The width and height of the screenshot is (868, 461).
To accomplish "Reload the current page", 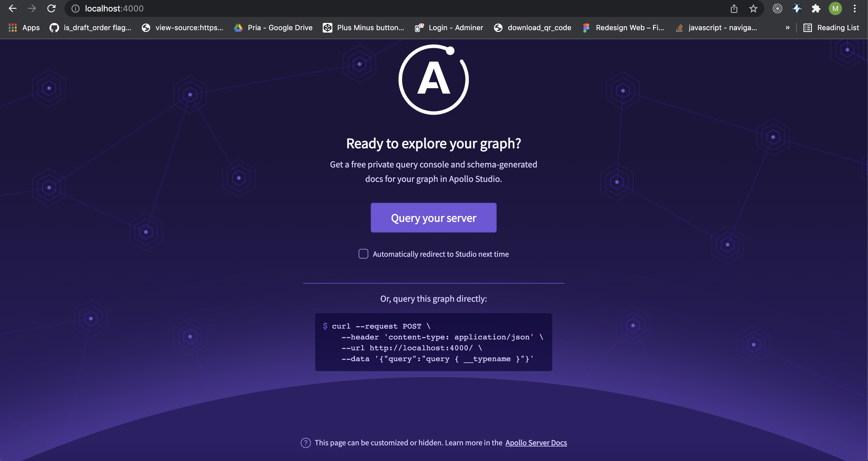I will coord(51,8).
